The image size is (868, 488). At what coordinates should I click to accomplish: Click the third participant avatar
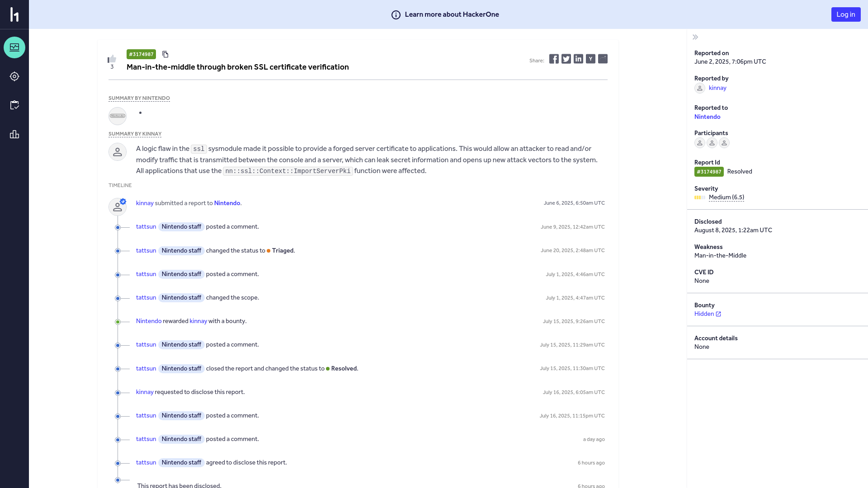tap(724, 143)
